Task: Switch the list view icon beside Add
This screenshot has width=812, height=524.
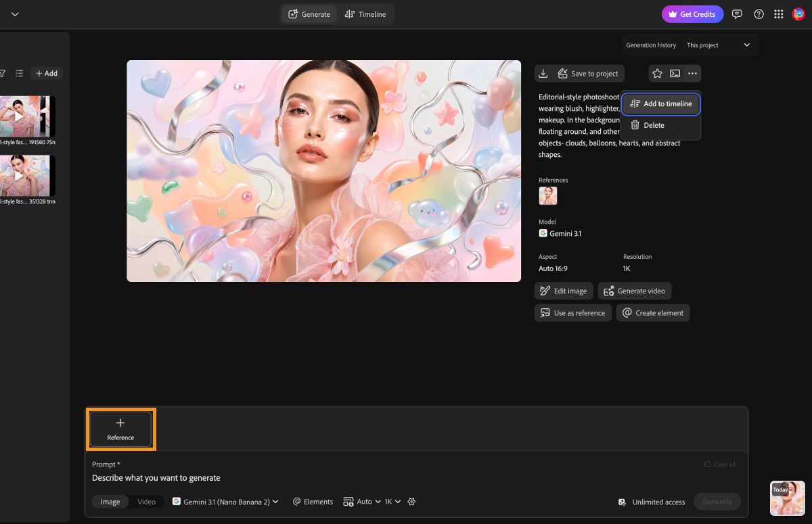Action: [x=20, y=73]
